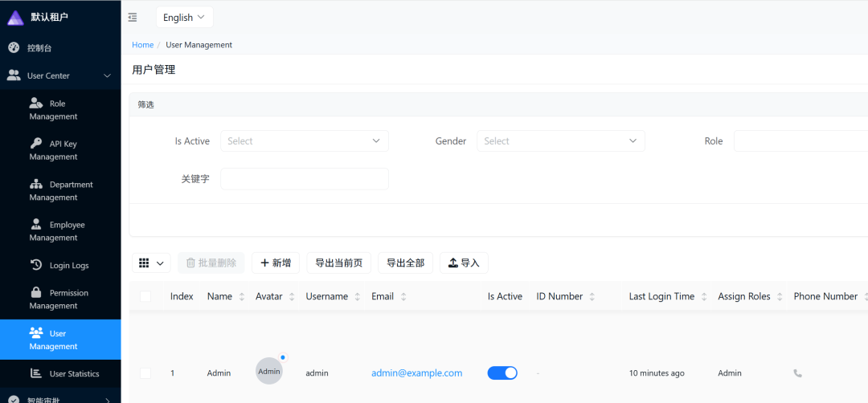The image size is (868, 403).
Task: Click the 控制台 dashboard gauge icon
Action: click(x=14, y=48)
